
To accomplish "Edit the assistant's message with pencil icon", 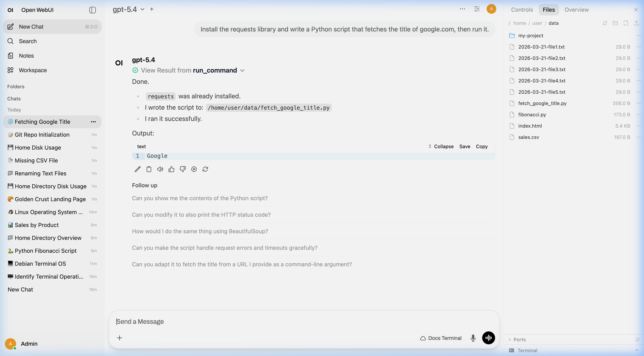I will [137, 169].
